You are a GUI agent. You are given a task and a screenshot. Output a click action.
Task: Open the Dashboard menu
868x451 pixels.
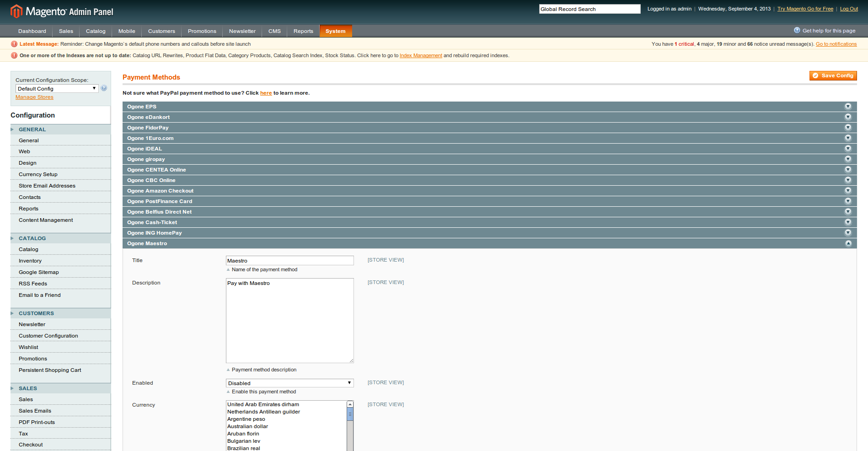(32, 31)
